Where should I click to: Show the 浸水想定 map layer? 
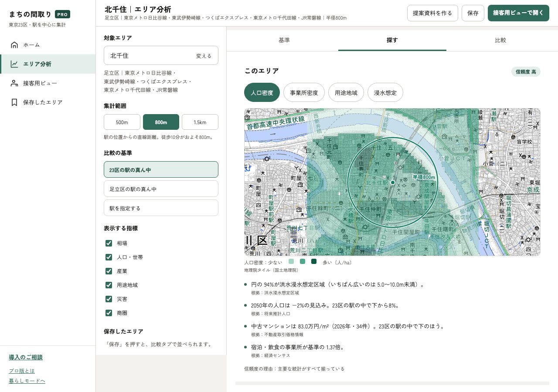tap(385, 92)
